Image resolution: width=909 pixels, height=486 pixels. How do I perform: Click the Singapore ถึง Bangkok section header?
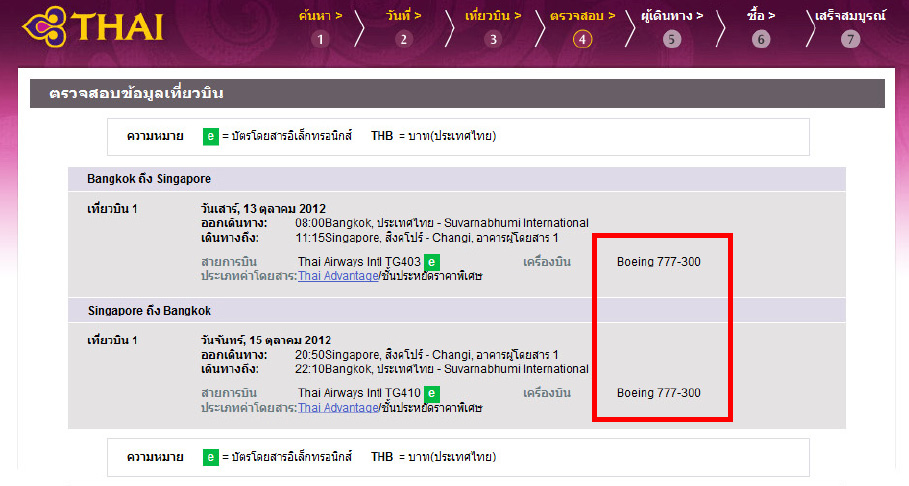[x=456, y=311]
